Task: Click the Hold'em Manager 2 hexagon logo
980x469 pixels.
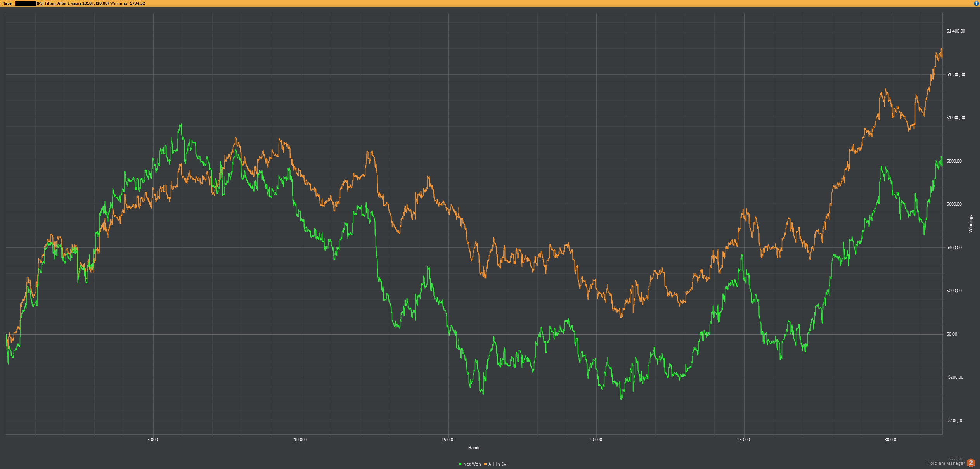Action: 971,463
